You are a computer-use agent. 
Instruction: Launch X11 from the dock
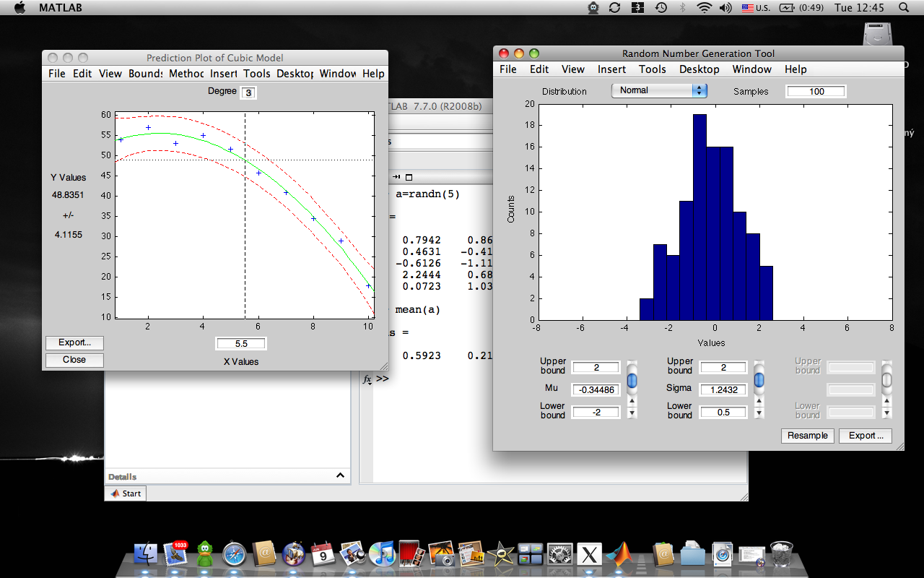(590, 554)
